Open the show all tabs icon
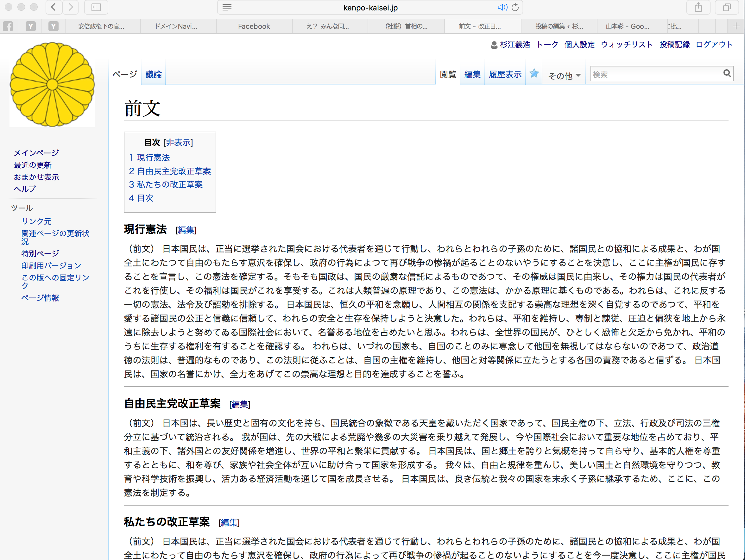Viewport: 745px width, 560px height. click(x=727, y=7)
